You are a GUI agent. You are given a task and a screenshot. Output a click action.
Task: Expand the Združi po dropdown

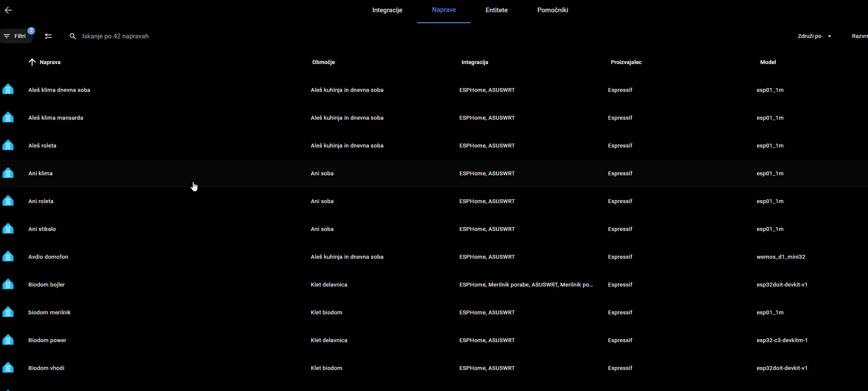(814, 36)
